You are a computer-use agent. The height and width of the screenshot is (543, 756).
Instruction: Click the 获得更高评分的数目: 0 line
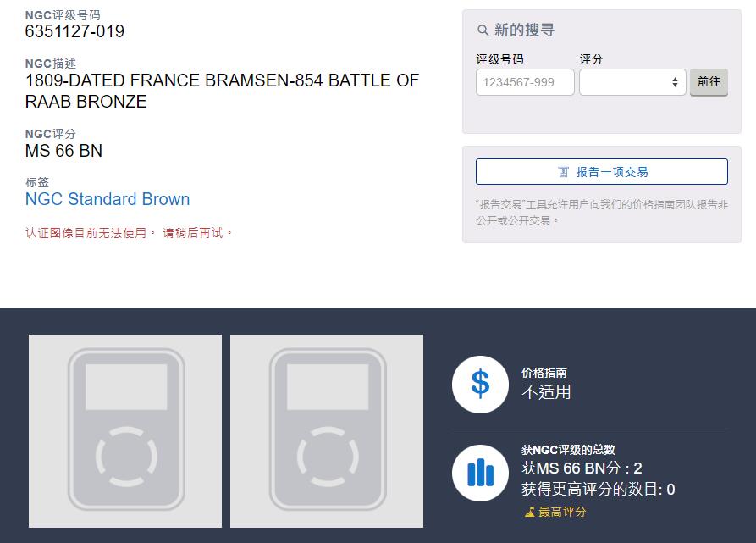(x=598, y=490)
